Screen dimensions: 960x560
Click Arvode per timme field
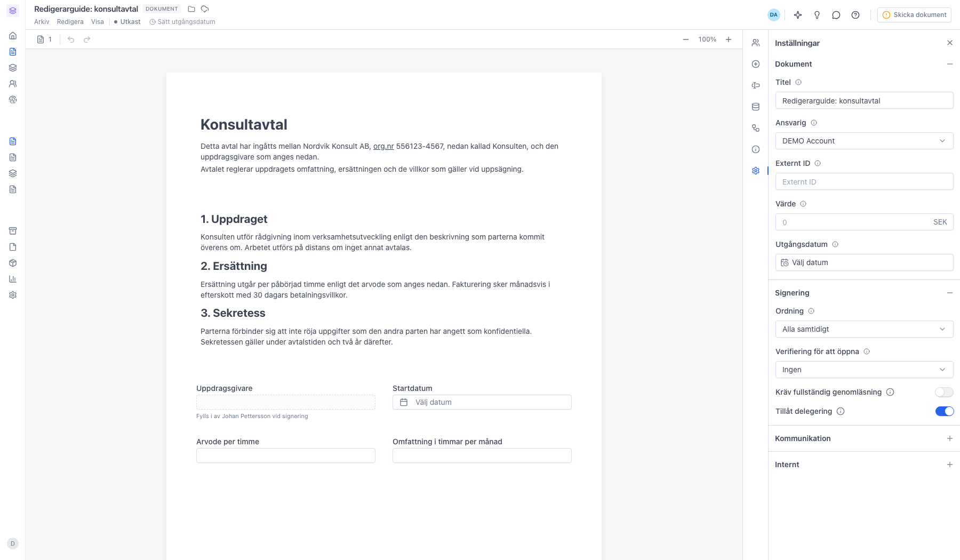click(x=286, y=455)
